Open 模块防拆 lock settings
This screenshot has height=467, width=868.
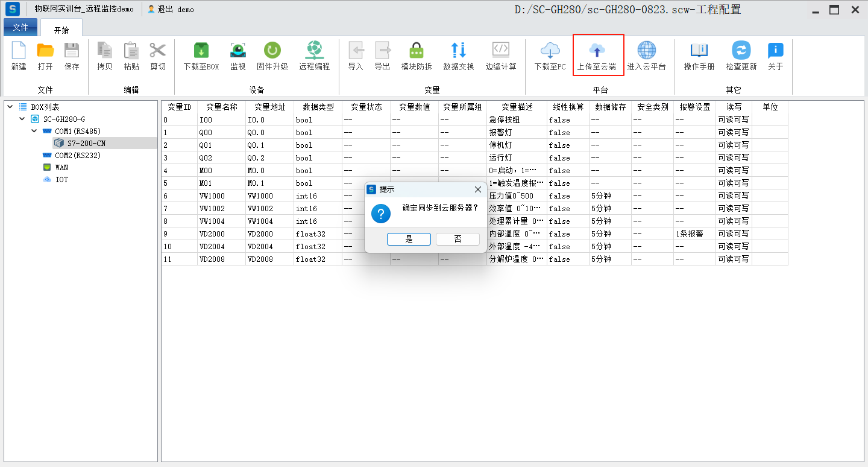point(417,51)
